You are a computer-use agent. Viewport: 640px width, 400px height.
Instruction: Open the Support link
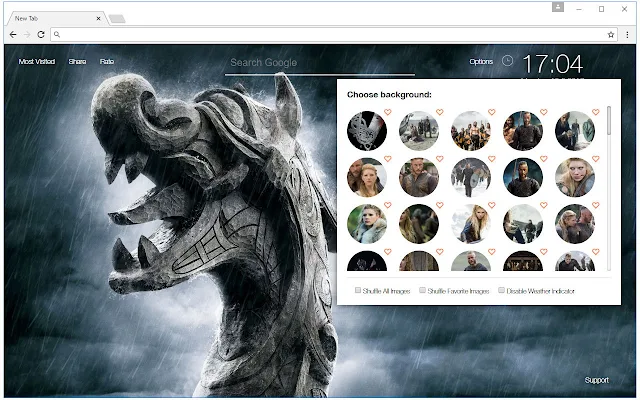(x=596, y=380)
